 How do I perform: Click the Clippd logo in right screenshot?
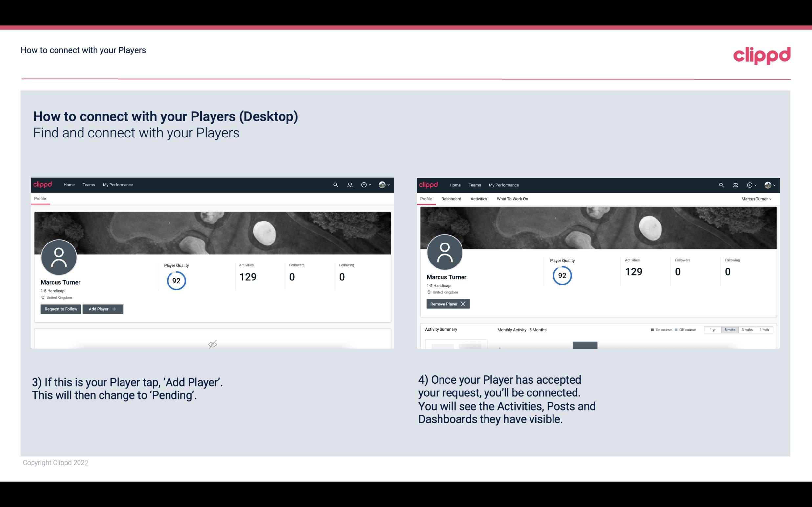tap(428, 184)
